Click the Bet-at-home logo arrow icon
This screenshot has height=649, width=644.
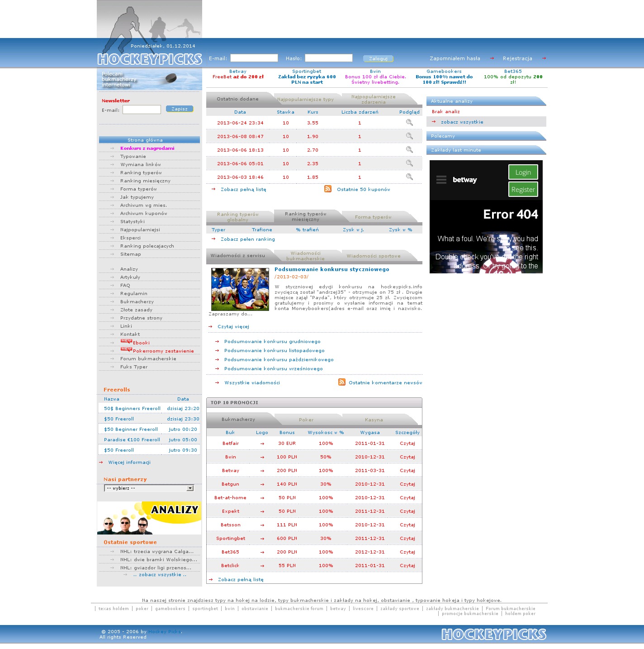click(x=262, y=498)
